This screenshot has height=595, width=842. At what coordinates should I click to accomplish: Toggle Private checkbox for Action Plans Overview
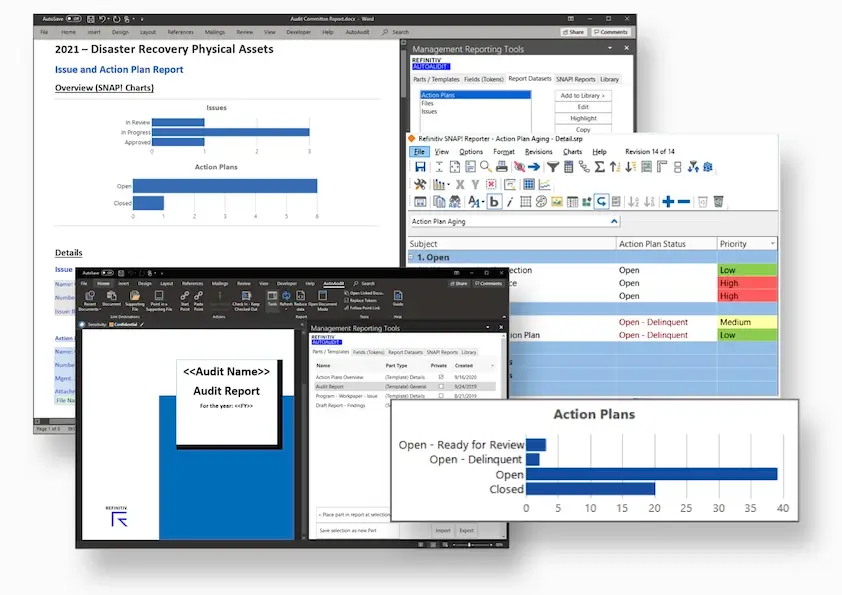(441, 377)
